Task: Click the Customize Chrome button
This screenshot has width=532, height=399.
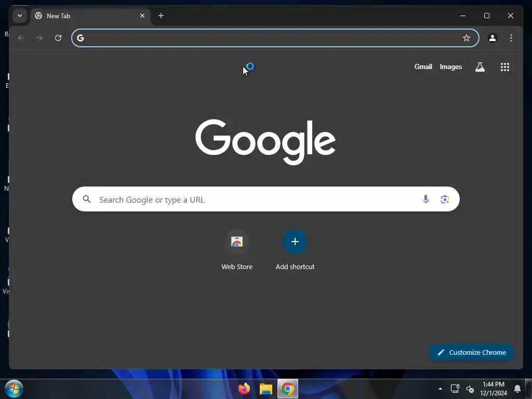Action: 472,353
